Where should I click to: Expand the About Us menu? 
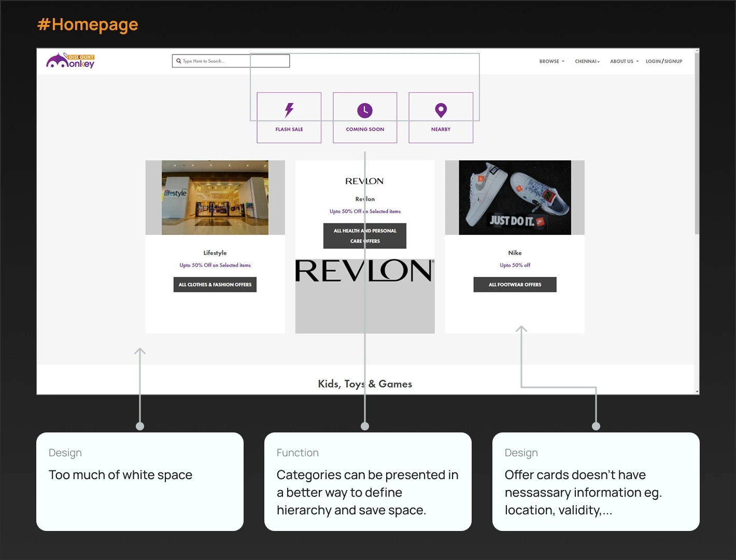624,61
